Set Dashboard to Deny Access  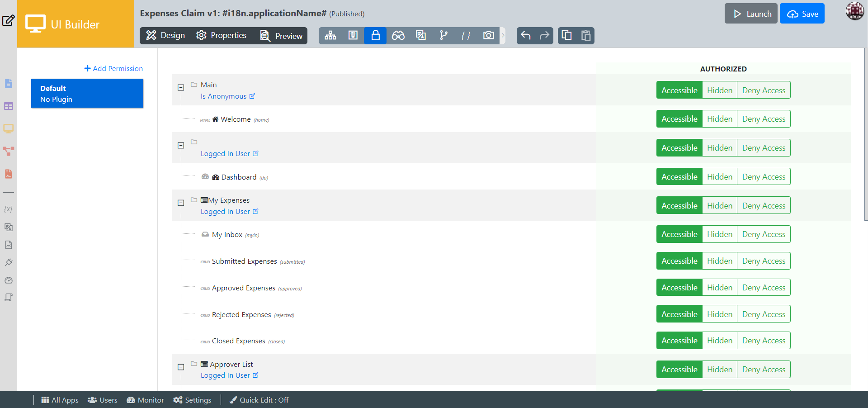click(764, 177)
